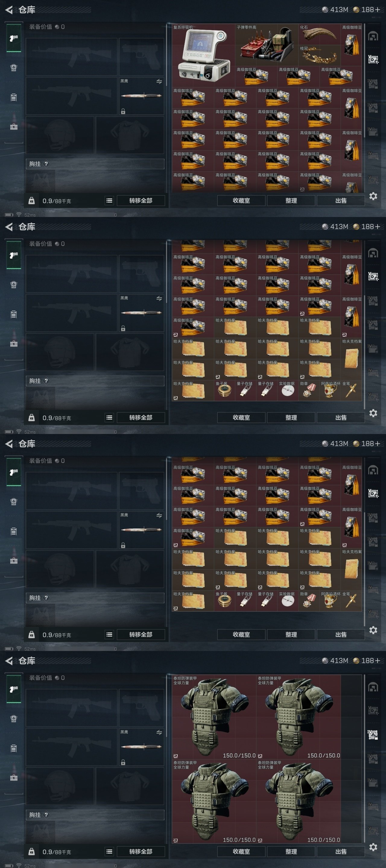The width and height of the screenshot is (386, 868).
Task: Expand list menu next to 转移全部 in Titan view
Action: 109,851
